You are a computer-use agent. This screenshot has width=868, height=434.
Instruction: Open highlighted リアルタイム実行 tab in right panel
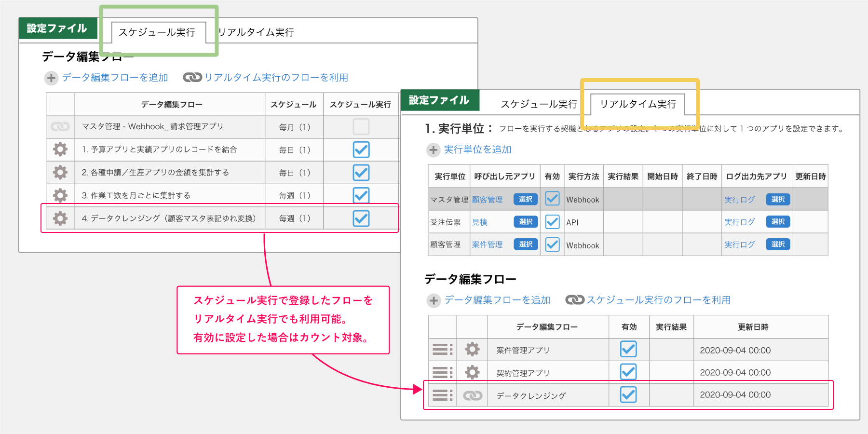[637, 104]
